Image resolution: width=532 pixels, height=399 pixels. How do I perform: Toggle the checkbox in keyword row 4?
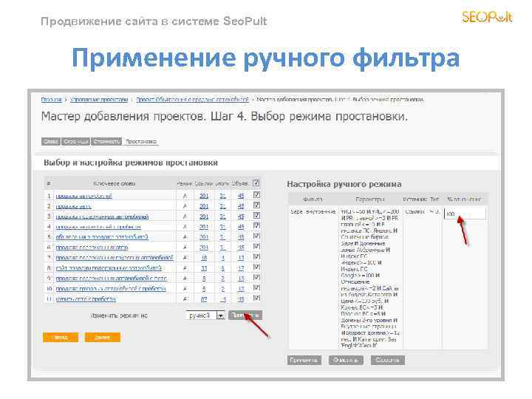point(256,225)
